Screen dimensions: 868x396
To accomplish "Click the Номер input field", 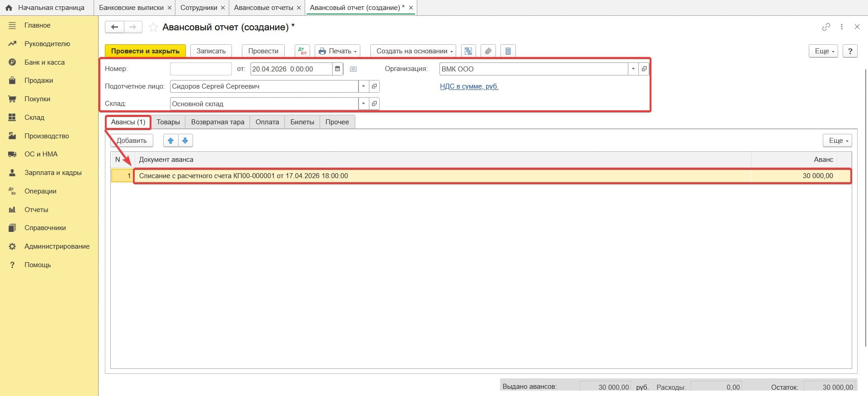I will pos(201,69).
